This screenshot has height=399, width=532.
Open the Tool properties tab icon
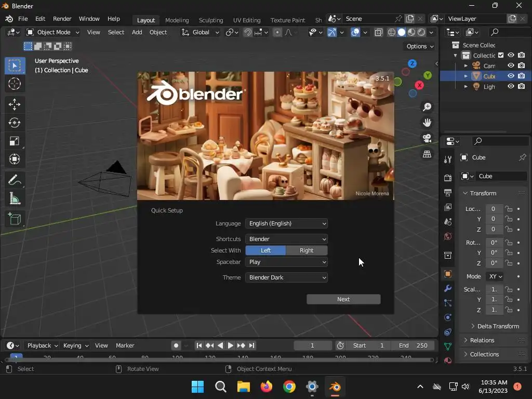(x=448, y=159)
